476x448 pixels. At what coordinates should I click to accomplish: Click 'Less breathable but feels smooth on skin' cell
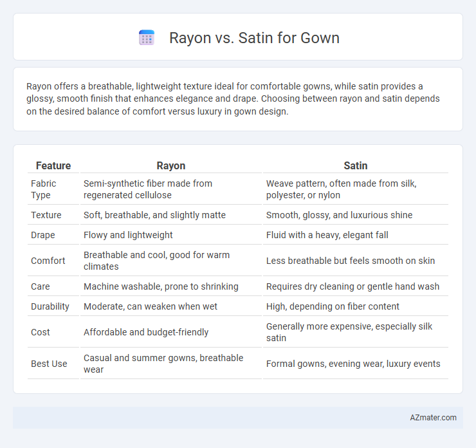356,261
